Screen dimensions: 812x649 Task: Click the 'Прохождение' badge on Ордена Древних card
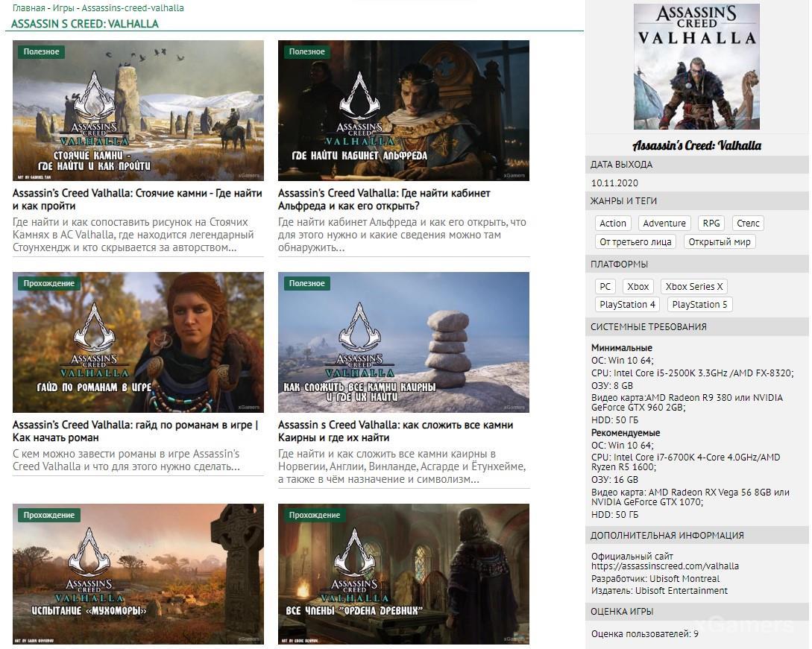click(315, 516)
